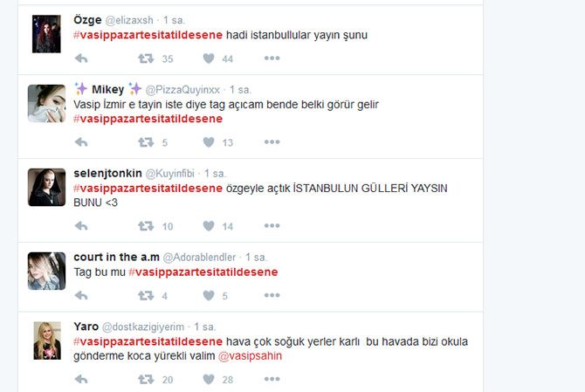Like Özge's tweet with 44 likes

pos(209,58)
